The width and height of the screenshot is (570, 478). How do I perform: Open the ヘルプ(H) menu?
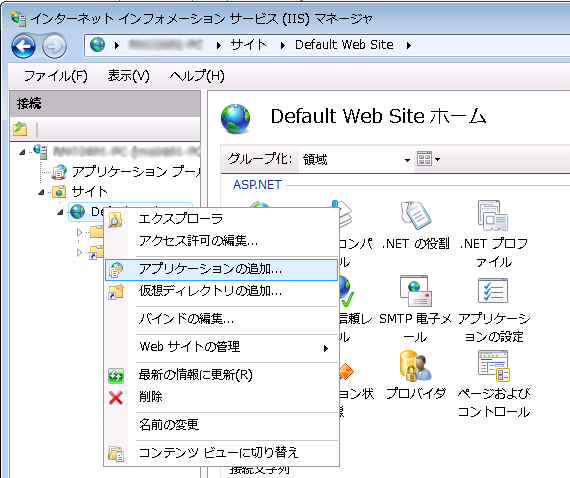tap(197, 76)
